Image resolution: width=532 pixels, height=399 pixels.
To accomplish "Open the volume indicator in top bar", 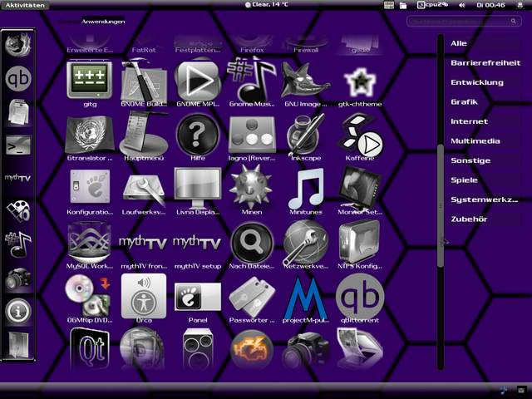I will tap(462, 5).
